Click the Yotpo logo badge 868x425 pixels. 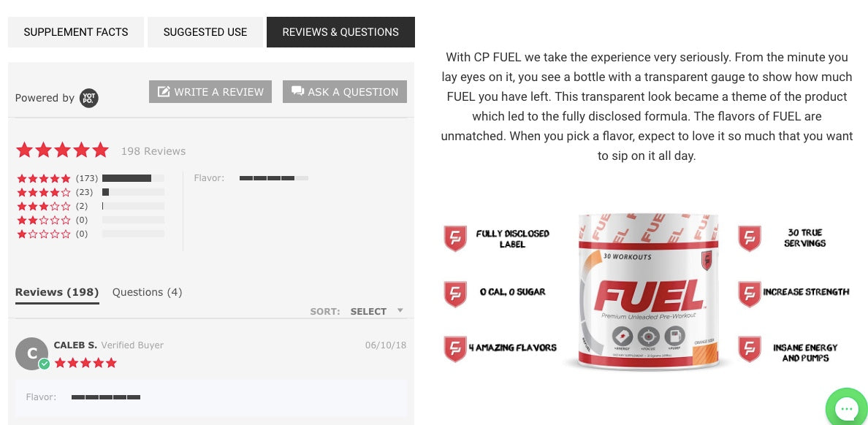point(89,98)
